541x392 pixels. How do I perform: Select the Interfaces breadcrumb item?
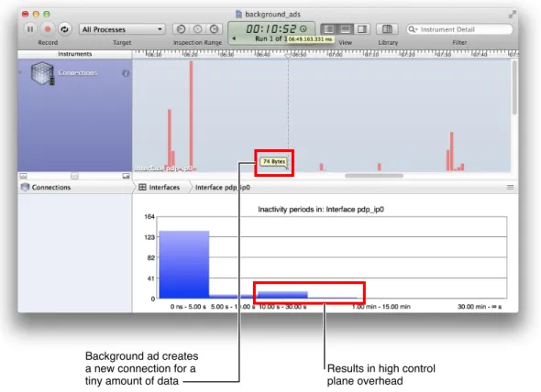160,187
